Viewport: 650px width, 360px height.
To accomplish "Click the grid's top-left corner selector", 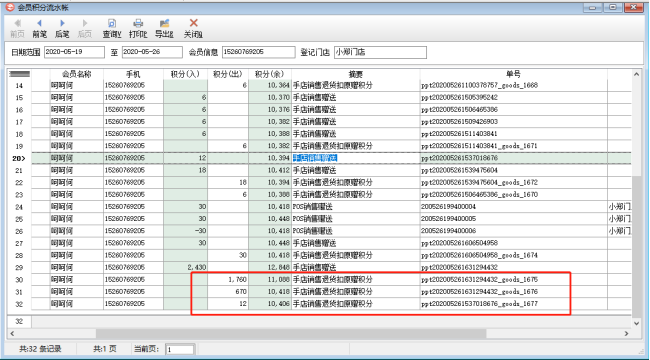I will pyautogui.click(x=19, y=74).
